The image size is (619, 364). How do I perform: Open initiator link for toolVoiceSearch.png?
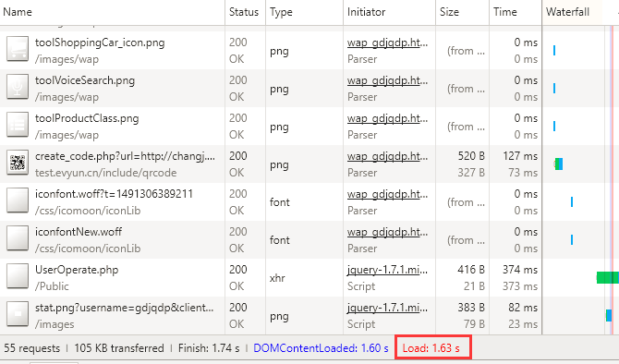387,80
